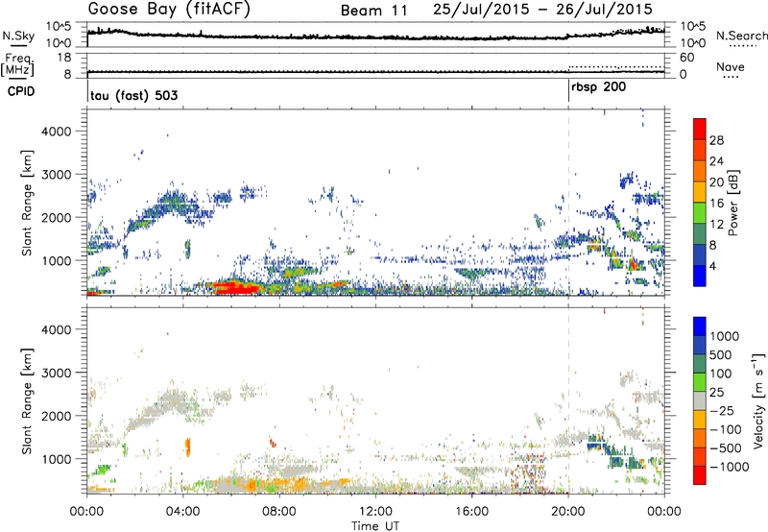This screenshot has height=532, width=768.
Task: Click the 'Velocity [m s-1]' colorbar title
Action: [x=759, y=400]
